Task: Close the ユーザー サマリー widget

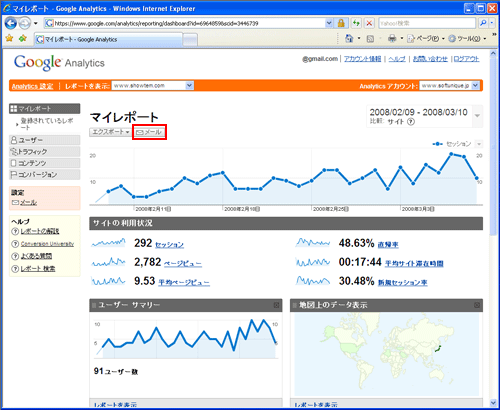Action: point(276,305)
